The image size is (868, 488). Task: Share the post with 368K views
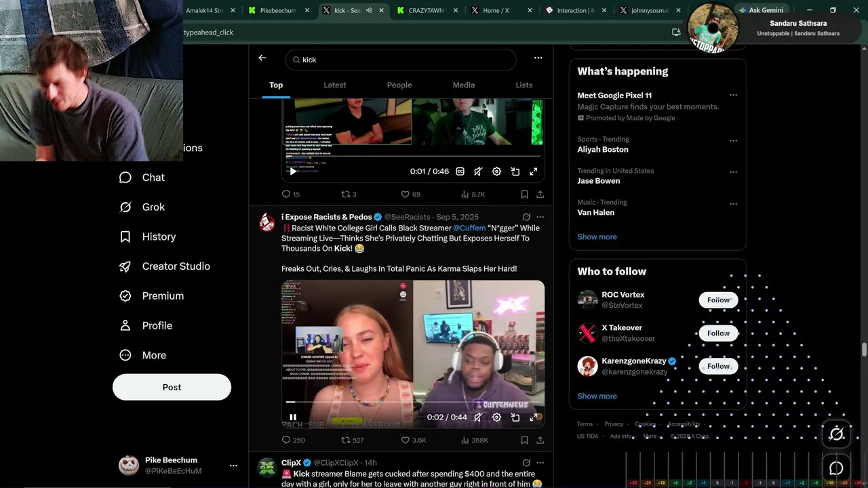[x=540, y=441]
